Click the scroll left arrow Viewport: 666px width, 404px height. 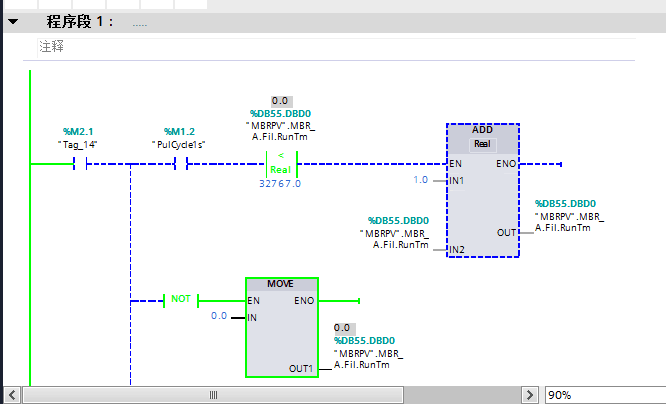[12, 395]
